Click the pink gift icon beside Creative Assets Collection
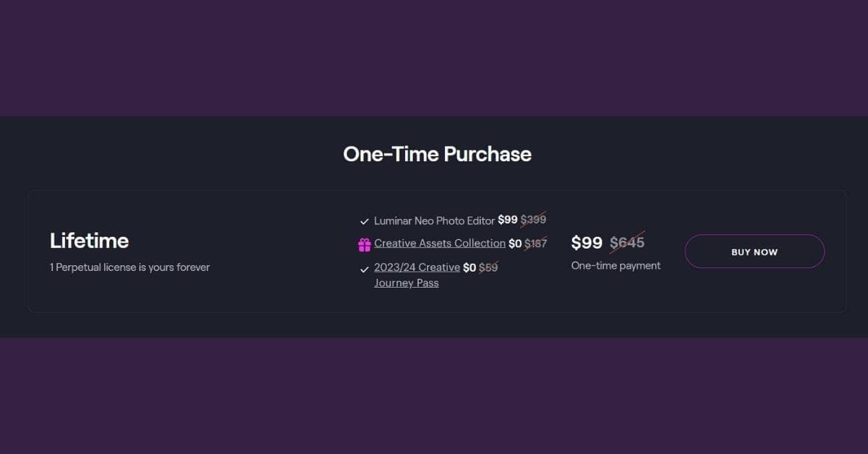Image resolution: width=868 pixels, height=454 pixels. (x=365, y=244)
